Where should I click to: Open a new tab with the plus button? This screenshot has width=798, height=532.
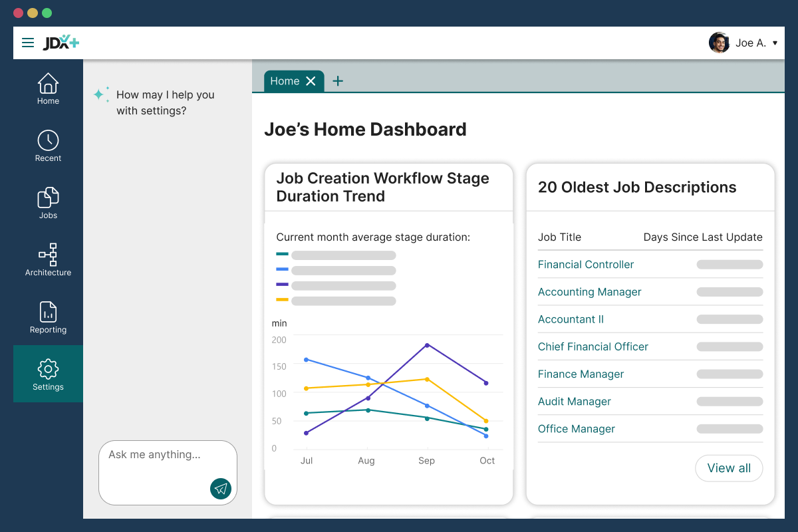click(x=338, y=80)
